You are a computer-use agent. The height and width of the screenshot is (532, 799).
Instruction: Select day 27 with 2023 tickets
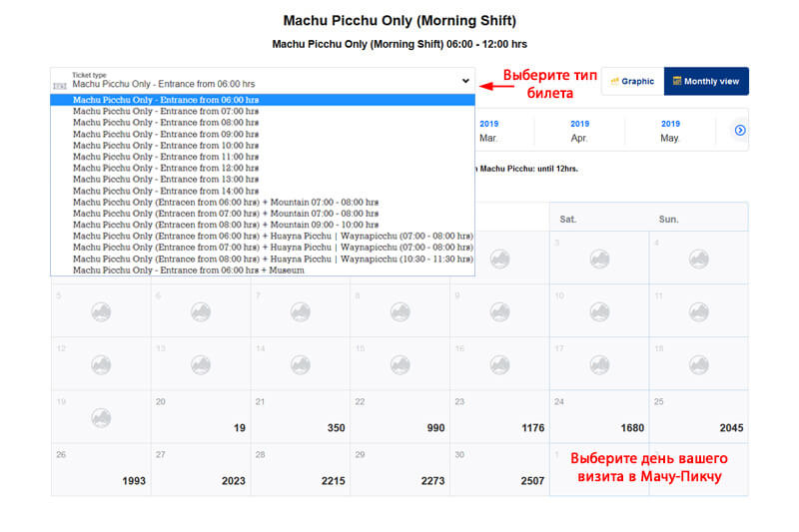pos(201,469)
